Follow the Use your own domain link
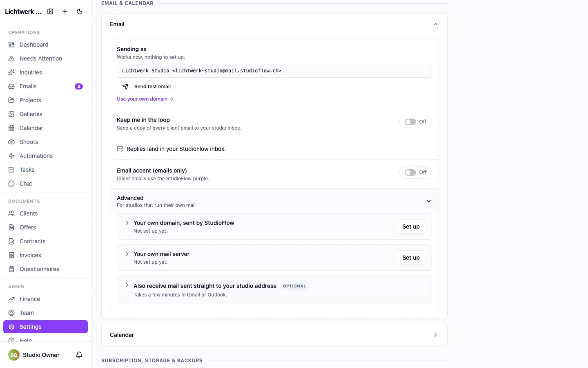Image resolution: width=588 pixels, height=368 pixels. (145, 99)
